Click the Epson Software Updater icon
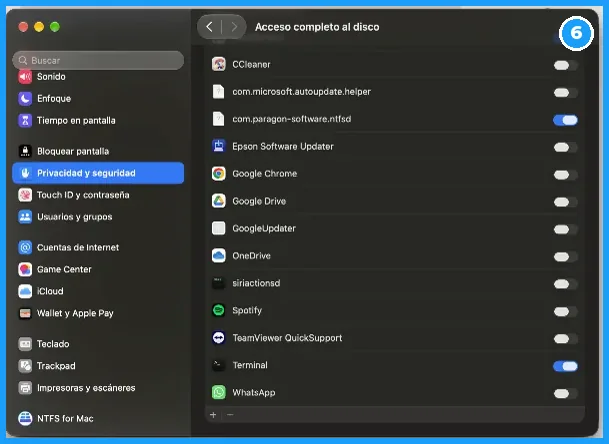This screenshot has height=444, width=609. (219, 146)
